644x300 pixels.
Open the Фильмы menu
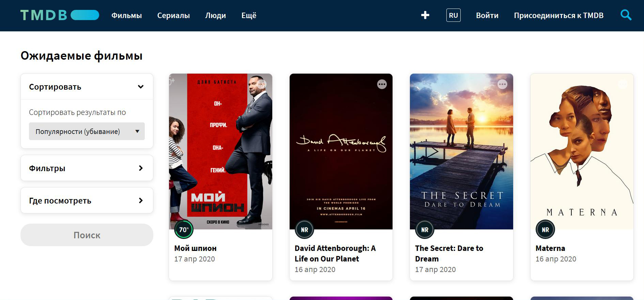tap(126, 15)
